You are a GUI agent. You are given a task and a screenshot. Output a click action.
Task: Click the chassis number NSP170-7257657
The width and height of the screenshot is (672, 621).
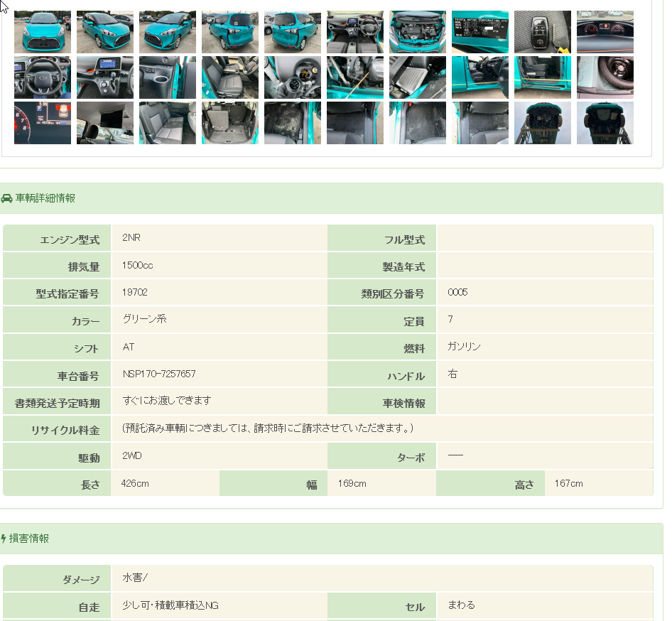158,374
